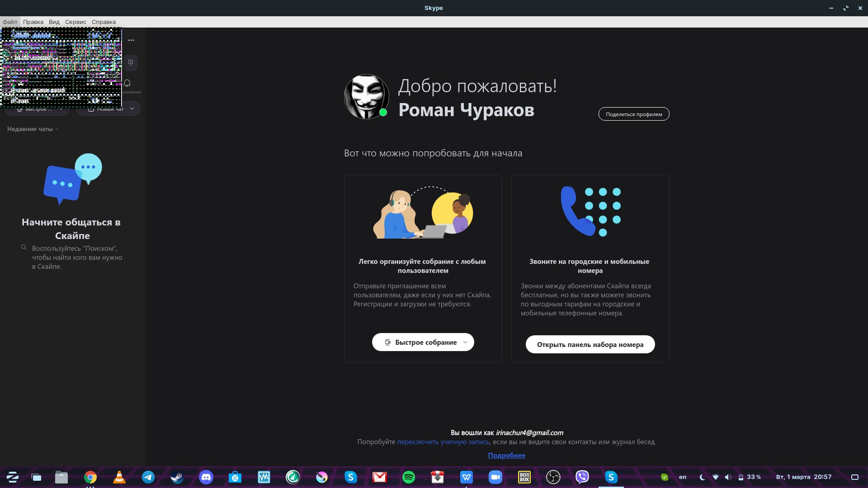Open the first Skype icon in taskbar
Image resolution: width=868 pixels, height=488 pixels.
click(351, 477)
